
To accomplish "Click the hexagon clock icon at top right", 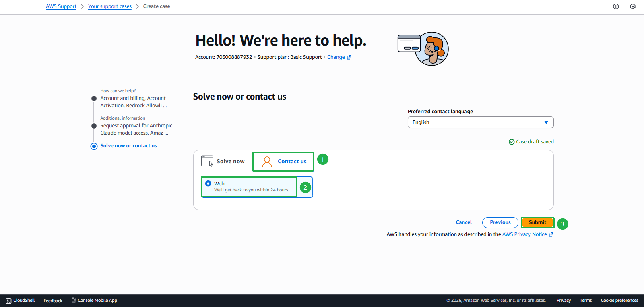I will pyautogui.click(x=633, y=6).
